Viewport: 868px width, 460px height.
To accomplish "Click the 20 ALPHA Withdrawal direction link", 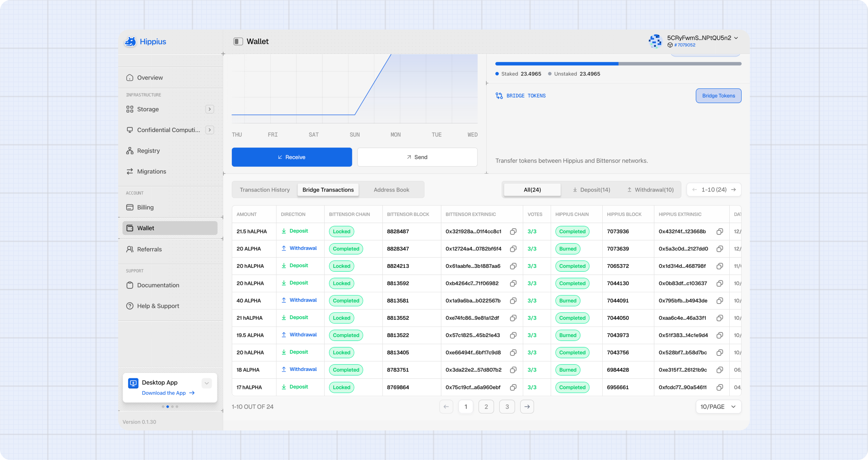I will (299, 248).
